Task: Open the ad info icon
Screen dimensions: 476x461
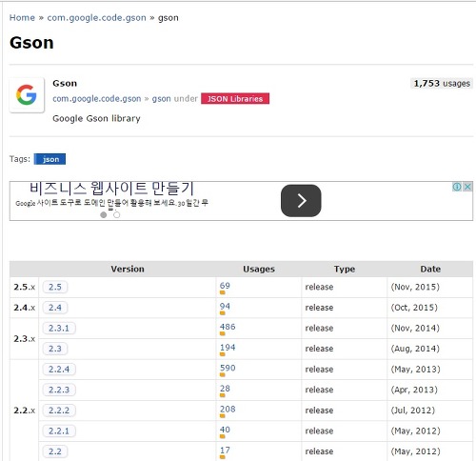Action: 457,187
